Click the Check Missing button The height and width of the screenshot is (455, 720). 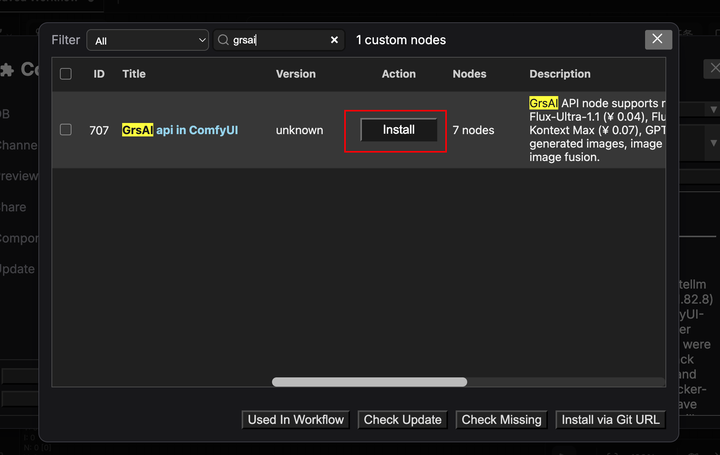(x=501, y=420)
